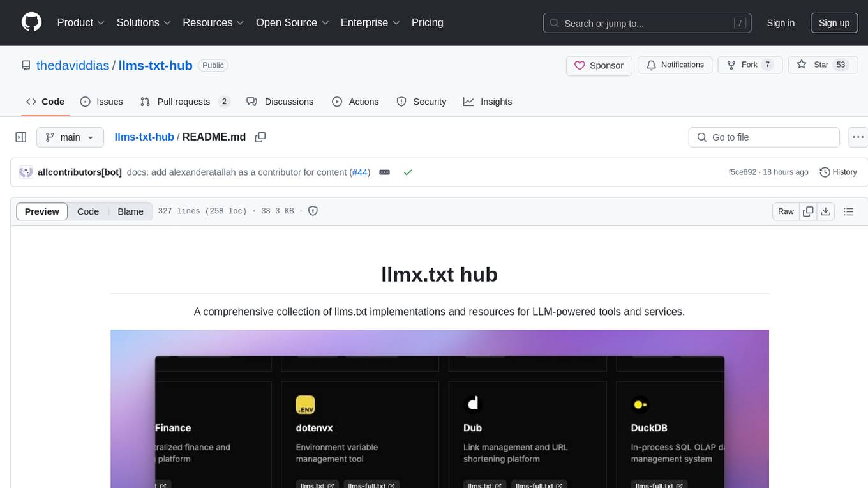Viewport: 868px width, 488px height.
Task: Open the allcontributors[bot] avatar
Action: coord(26,172)
